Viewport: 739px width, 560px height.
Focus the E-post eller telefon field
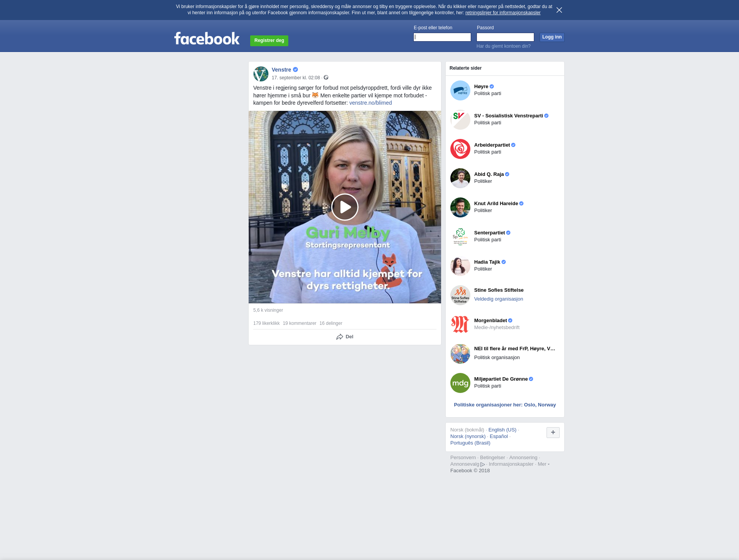442,37
